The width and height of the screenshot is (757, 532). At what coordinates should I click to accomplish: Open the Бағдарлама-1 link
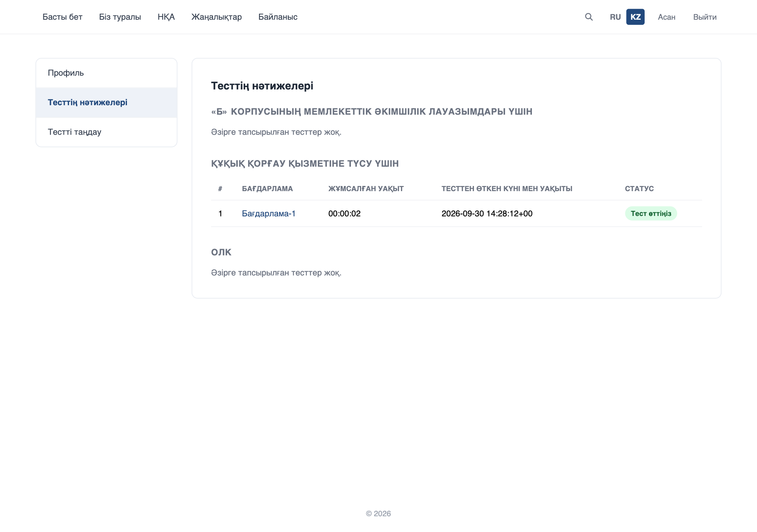[x=268, y=214]
